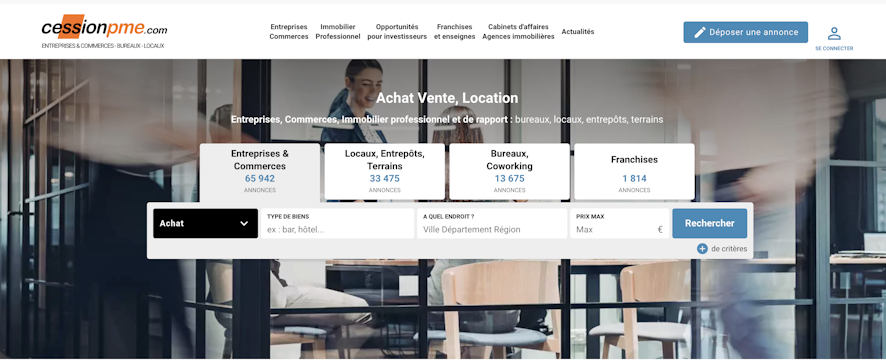886x363 pixels.
Task: Focus the Type de biens input field
Action: click(337, 224)
